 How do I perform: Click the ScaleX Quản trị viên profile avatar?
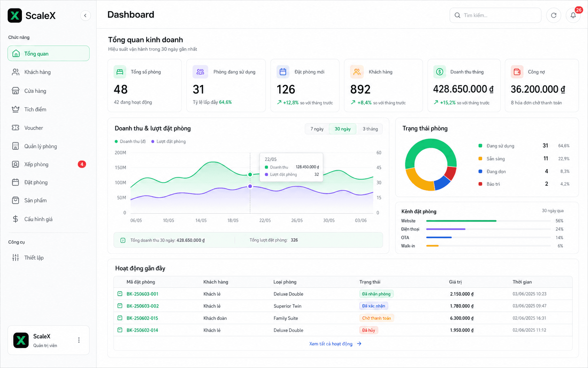21,340
